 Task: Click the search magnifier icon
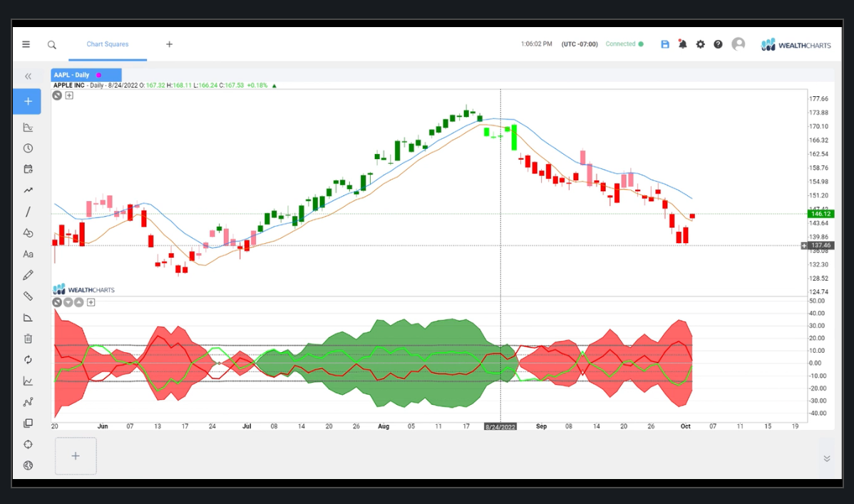[52, 44]
